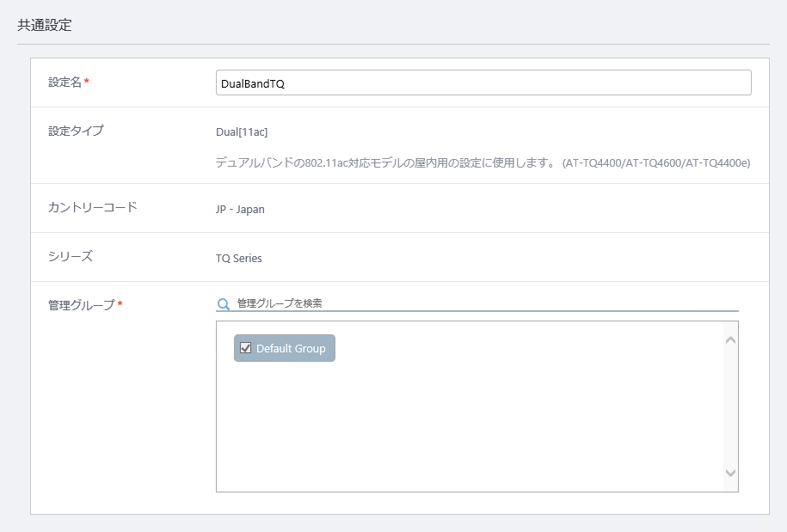Viewport: 787px width, 532px height.
Task: Click the 設定名 field label
Action: 65,83
